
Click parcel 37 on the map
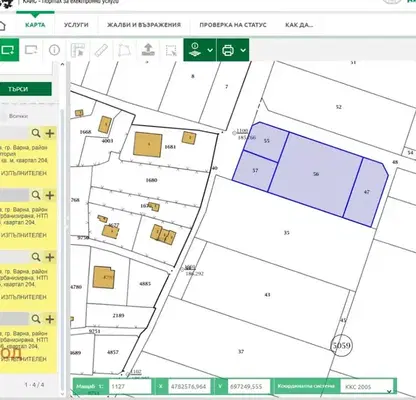(241, 351)
